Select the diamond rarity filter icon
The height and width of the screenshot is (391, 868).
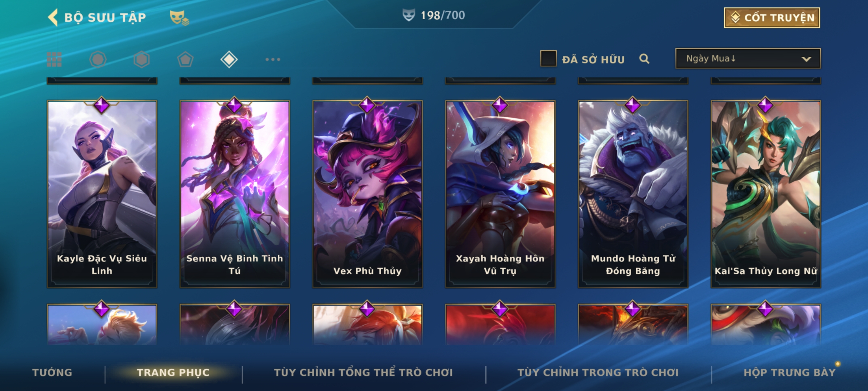(229, 59)
